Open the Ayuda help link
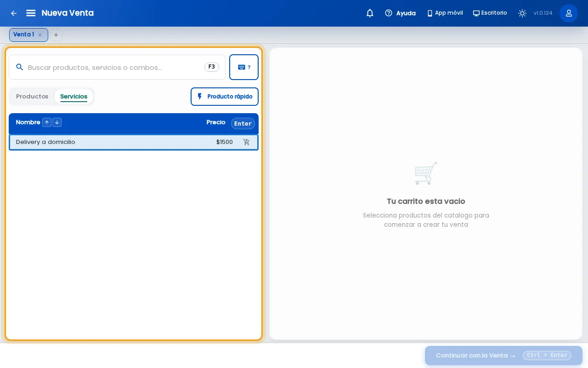588x368 pixels. coord(400,13)
